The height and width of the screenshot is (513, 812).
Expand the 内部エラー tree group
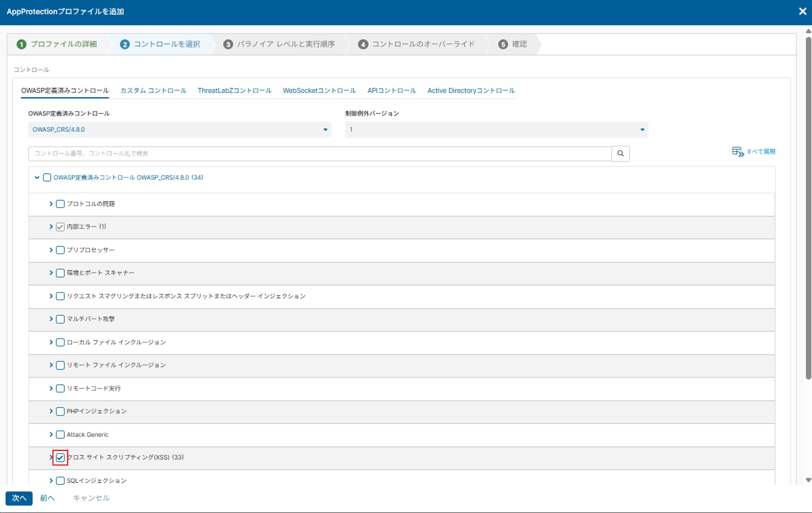click(x=51, y=227)
